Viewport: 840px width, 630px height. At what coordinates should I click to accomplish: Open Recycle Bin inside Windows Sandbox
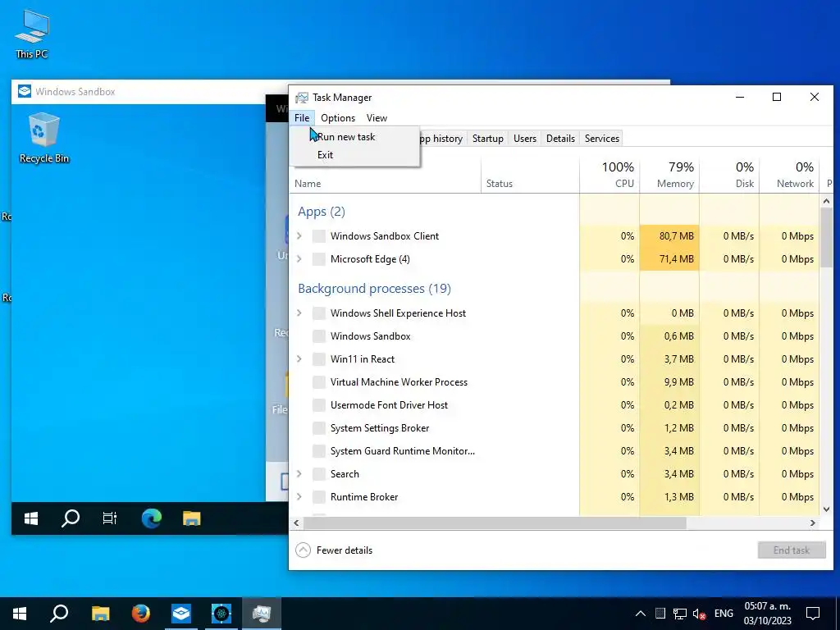pyautogui.click(x=44, y=138)
